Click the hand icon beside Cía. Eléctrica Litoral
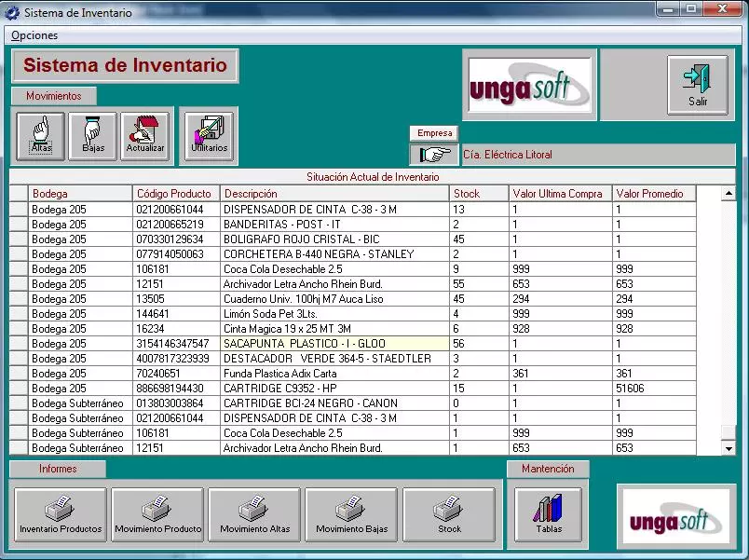 click(x=433, y=153)
